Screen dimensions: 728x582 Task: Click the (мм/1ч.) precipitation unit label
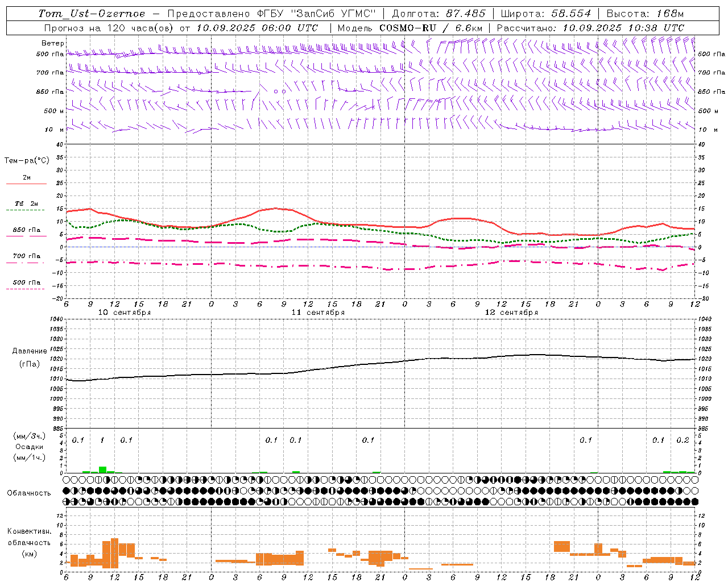[30, 458]
